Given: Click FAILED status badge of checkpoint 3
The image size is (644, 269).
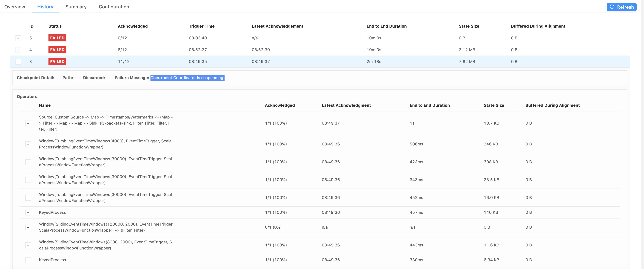Looking at the screenshot, I should pos(57,61).
